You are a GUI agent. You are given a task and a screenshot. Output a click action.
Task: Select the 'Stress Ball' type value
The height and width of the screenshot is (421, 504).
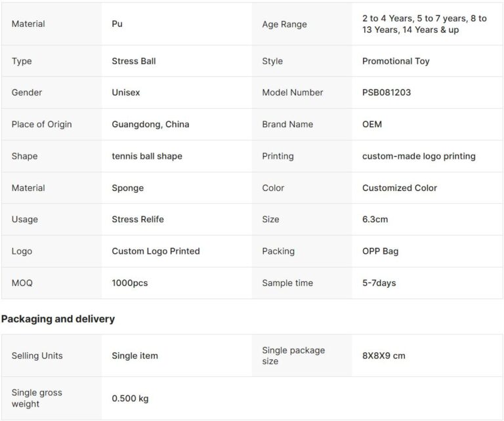pos(134,61)
